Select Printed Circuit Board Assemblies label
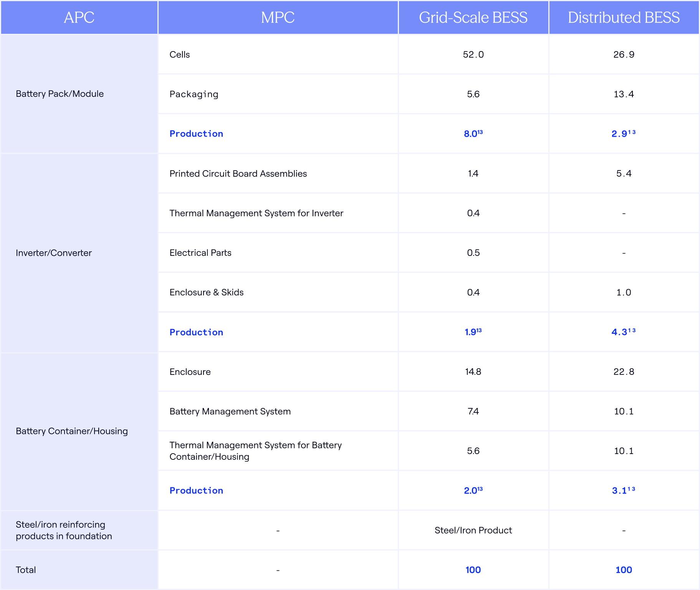The width and height of the screenshot is (700, 590). click(x=238, y=174)
